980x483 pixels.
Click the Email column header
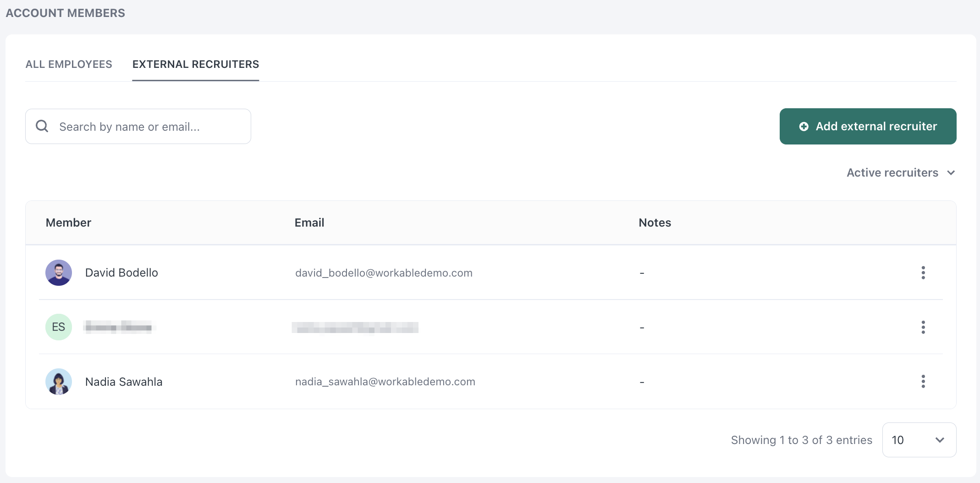tap(309, 222)
